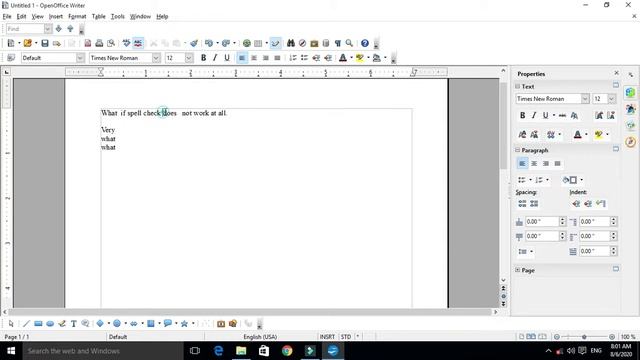Click the zoom slider handle in status bar
The image size is (640, 360).
click(x=584, y=337)
